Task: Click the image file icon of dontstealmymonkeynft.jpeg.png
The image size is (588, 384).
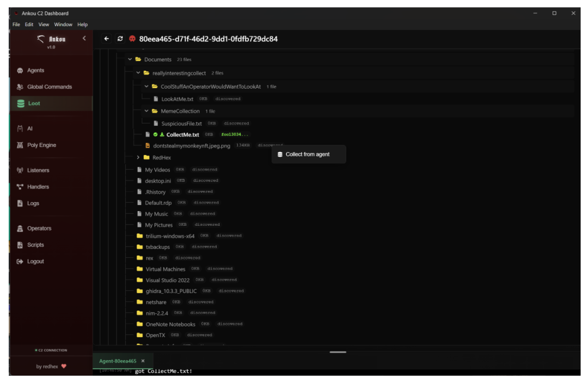Action: tap(148, 145)
